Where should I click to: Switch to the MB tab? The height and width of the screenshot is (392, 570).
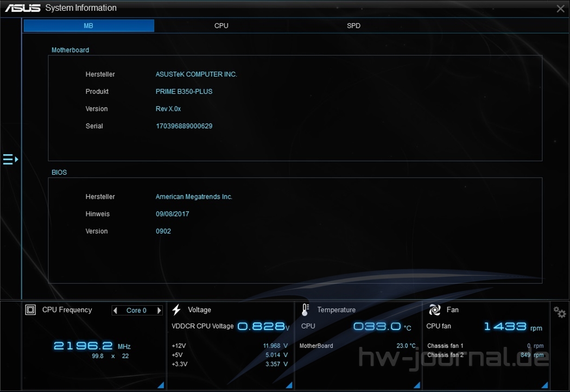tap(88, 26)
